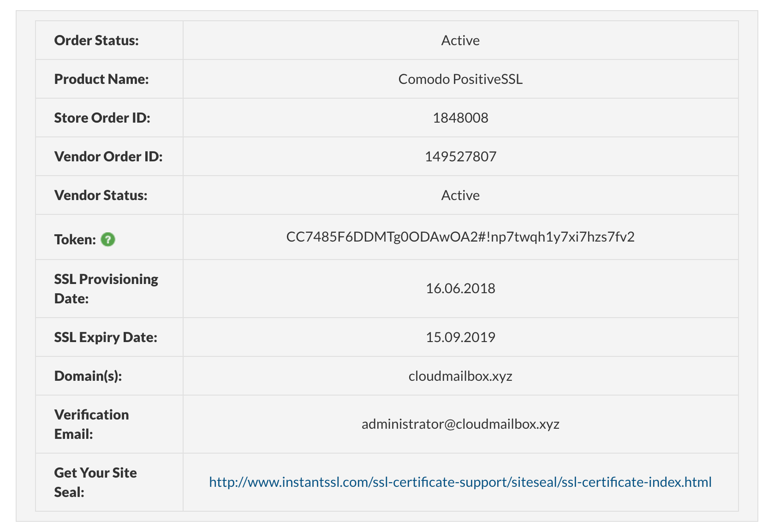
Task: Click the Comodo PositiveSSL product name
Action: 460,79
